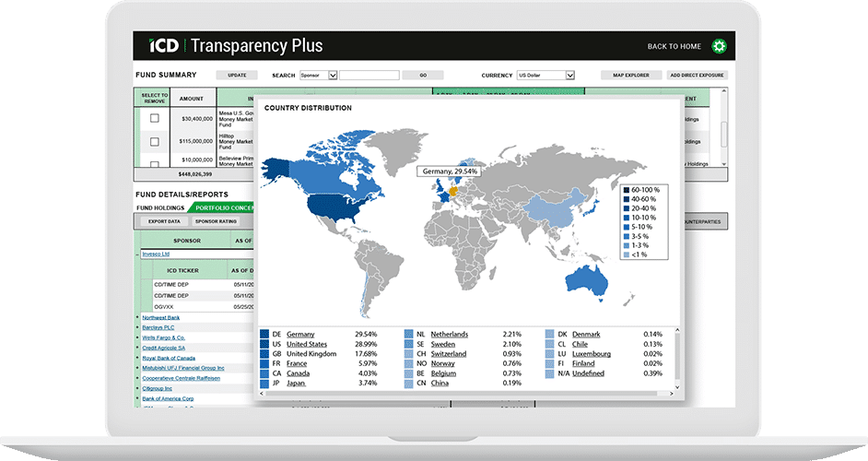Open the Denmark country link
This screenshot has height=461, width=868.
click(x=586, y=334)
